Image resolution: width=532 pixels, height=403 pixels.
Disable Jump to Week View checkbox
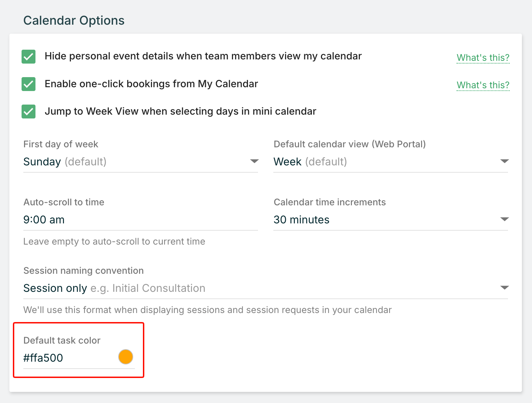[29, 112]
